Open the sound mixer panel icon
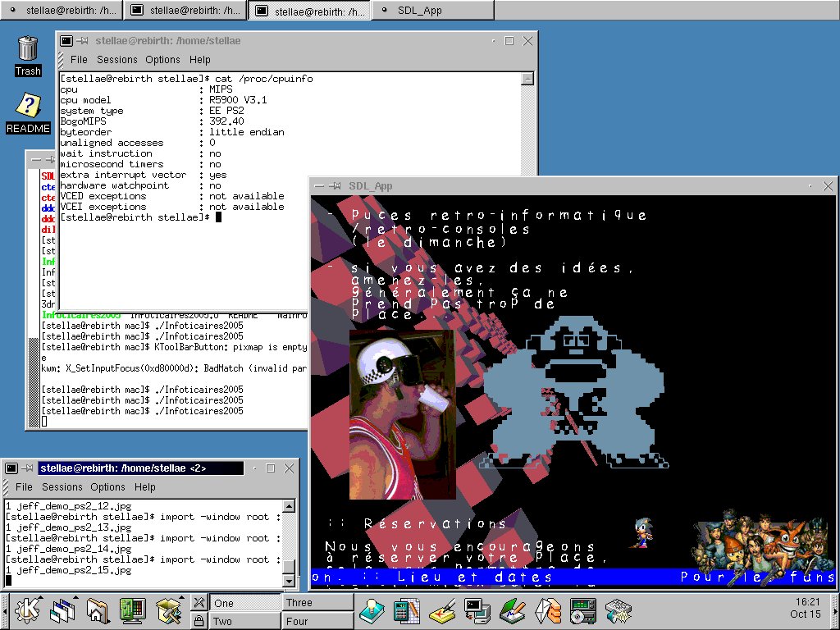The height and width of the screenshot is (630, 840). pyautogui.click(x=619, y=610)
